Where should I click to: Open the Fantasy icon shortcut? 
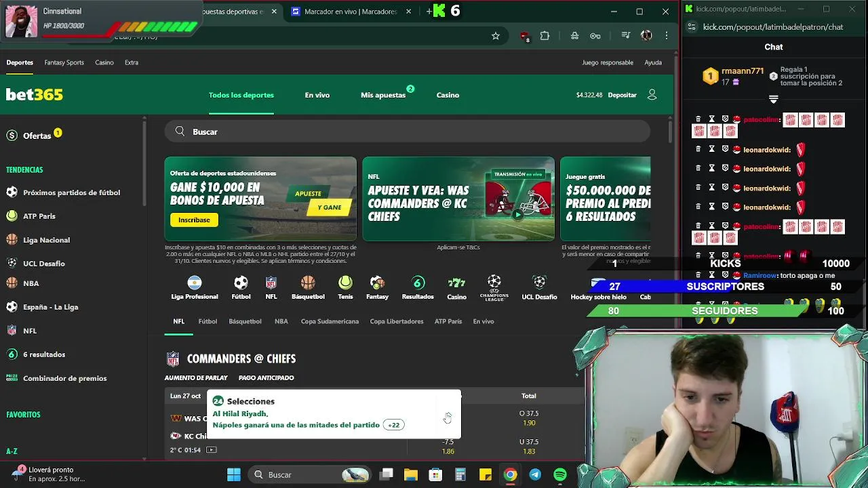click(x=377, y=287)
